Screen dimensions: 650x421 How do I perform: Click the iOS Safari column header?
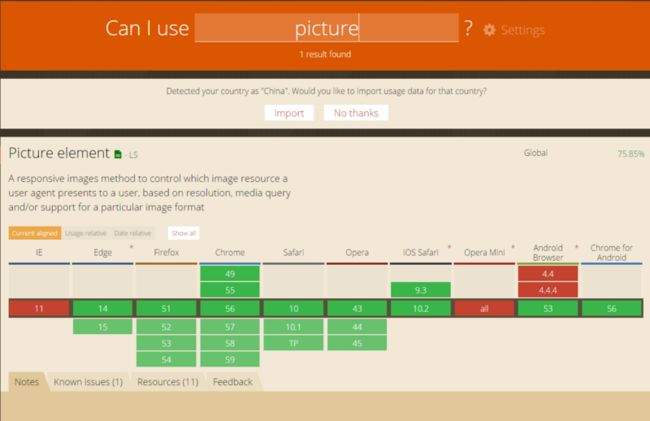tap(421, 252)
